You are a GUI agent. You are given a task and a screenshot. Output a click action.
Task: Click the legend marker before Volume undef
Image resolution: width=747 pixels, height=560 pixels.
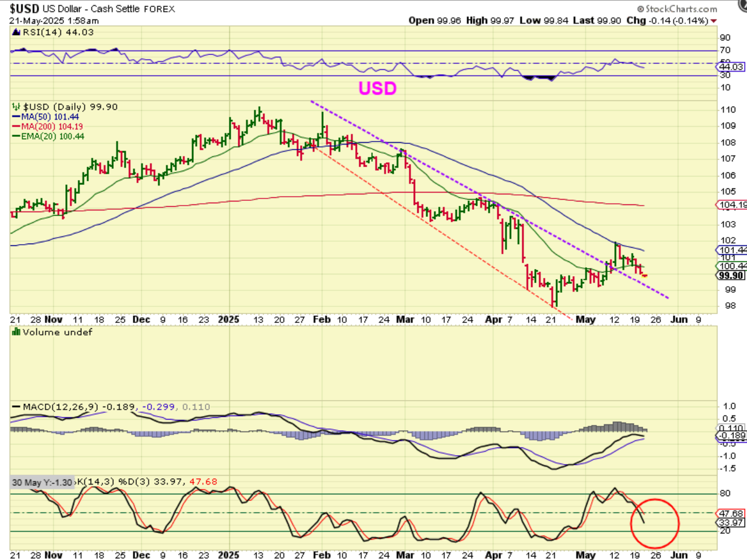pyautogui.click(x=15, y=332)
